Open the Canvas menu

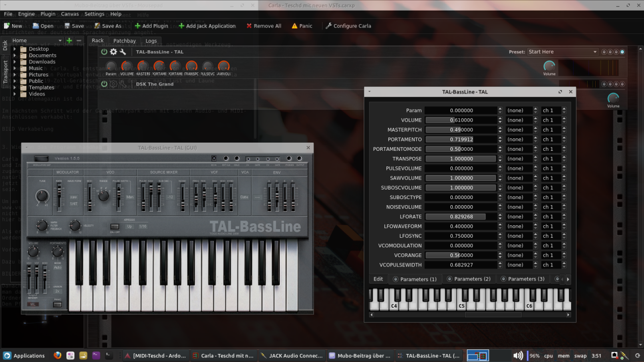[x=70, y=14]
